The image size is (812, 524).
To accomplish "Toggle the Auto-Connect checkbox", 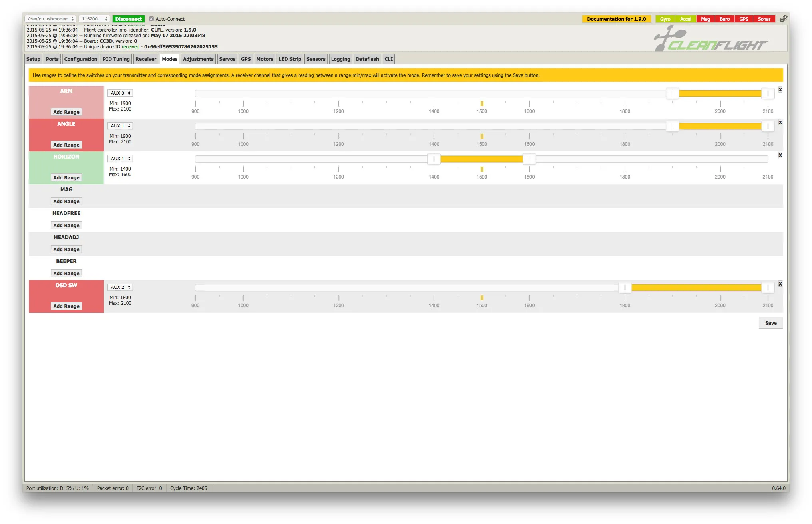I will 151,19.
